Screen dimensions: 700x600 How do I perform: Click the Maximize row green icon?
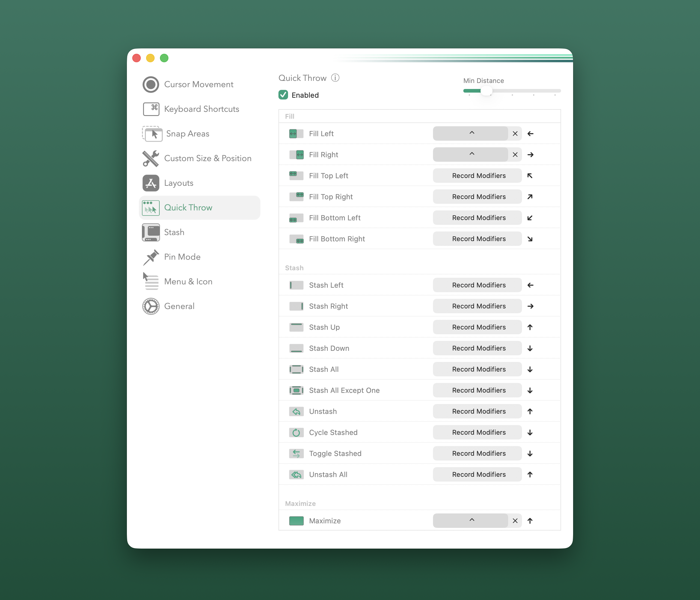296,521
